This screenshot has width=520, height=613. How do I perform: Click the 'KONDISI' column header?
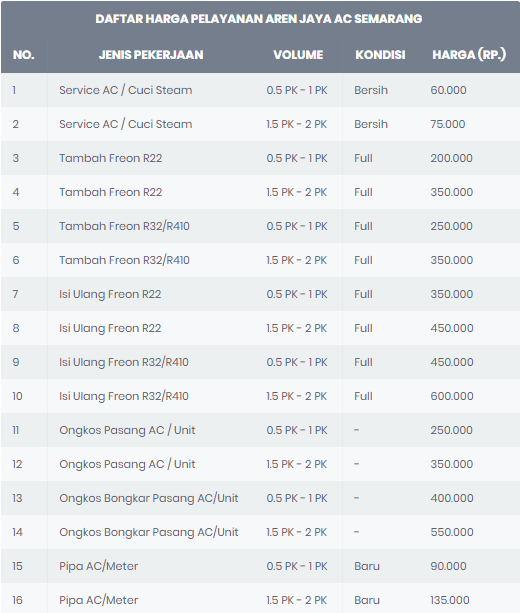(x=380, y=55)
